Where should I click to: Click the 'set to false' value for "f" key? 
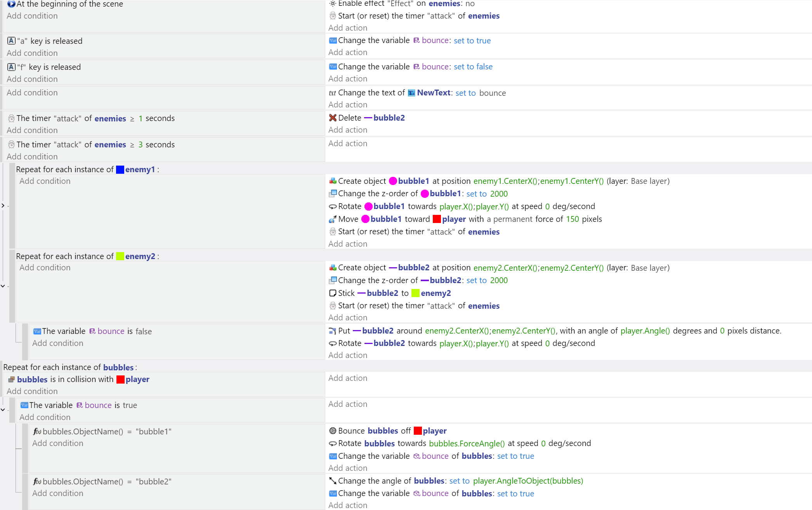473,67
